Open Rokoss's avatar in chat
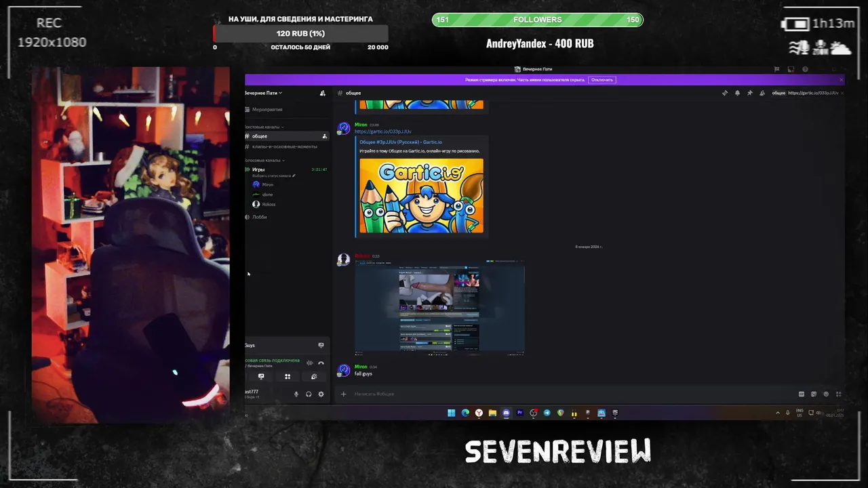The image size is (868, 488). (344, 260)
